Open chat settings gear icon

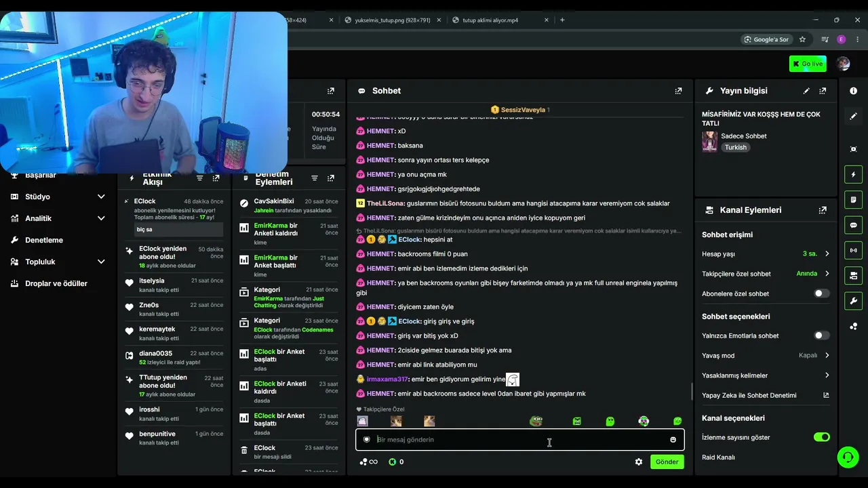638,462
